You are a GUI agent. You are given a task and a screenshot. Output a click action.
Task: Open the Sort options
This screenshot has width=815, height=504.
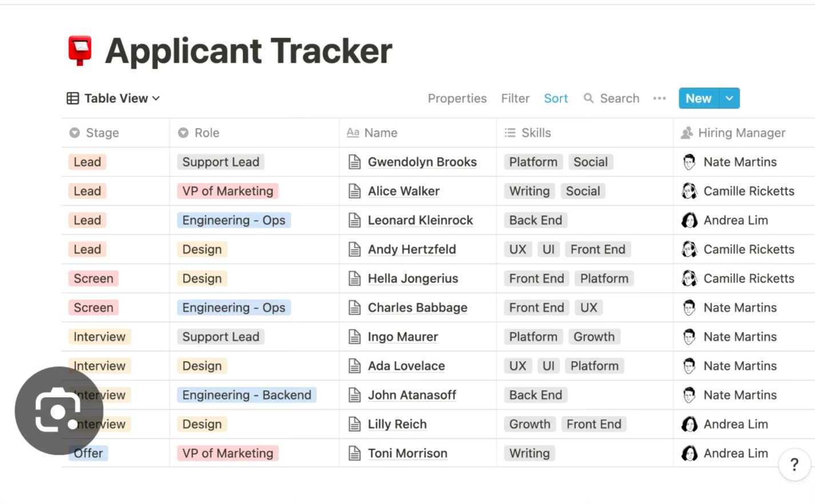pyautogui.click(x=556, y=98)
